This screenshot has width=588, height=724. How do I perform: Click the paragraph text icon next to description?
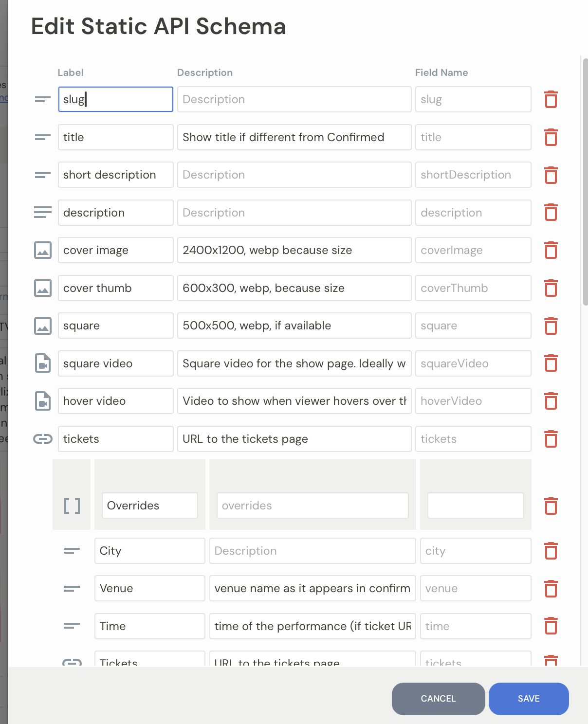[42, 213]
